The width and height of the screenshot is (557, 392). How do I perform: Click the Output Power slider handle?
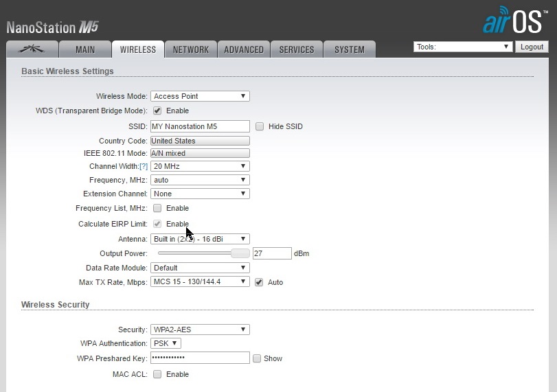240,253
